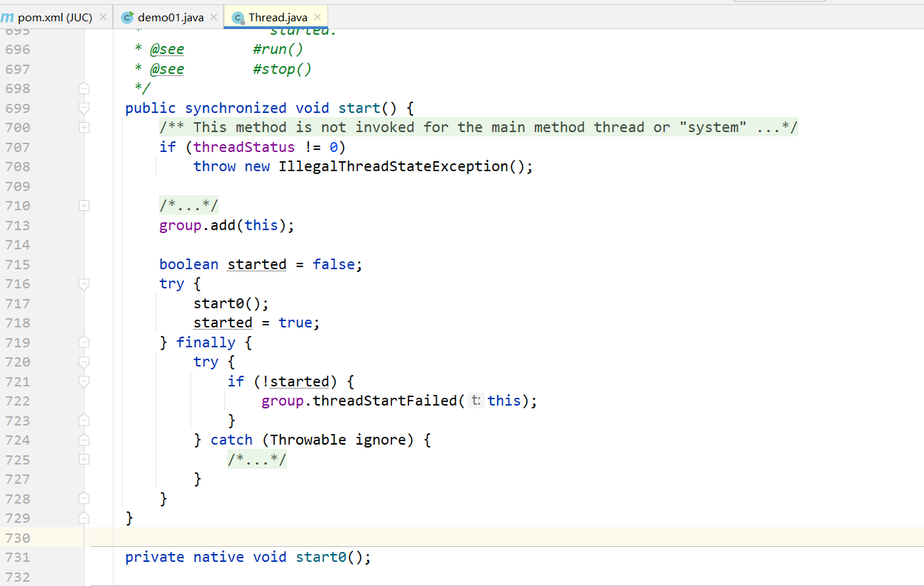Screen dimensions: 924x586
Task: Click the @see tag on line 697
Action: pyautogui.click(x=167, y=69)
